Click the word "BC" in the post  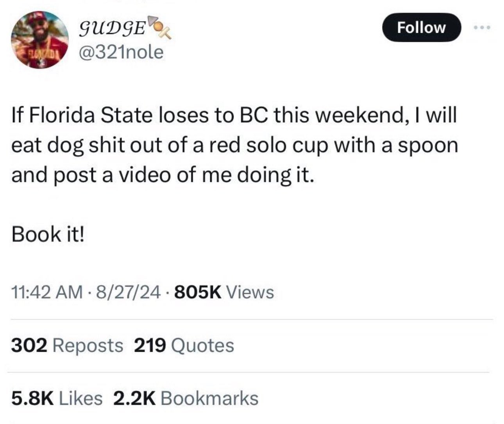(x=250, y=116)
